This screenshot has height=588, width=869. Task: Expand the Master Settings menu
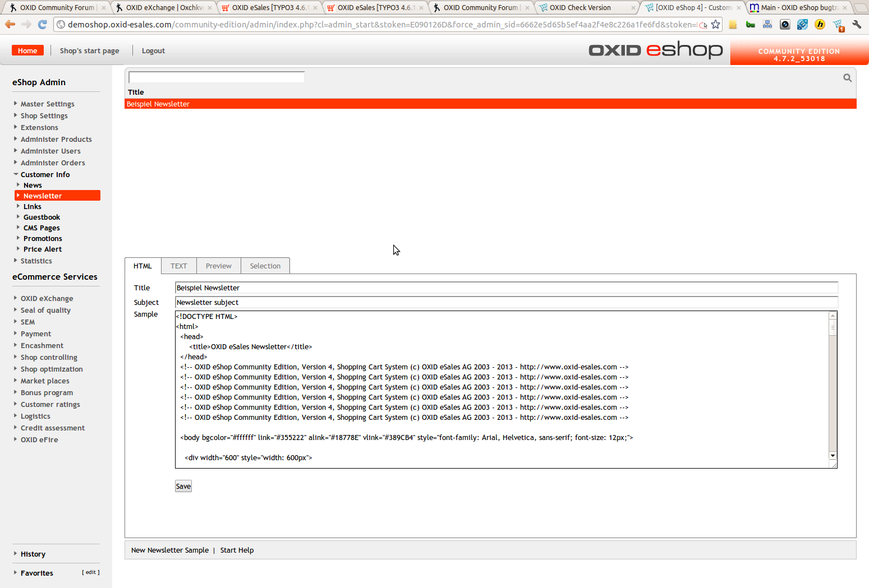click(x=47, y=104)
